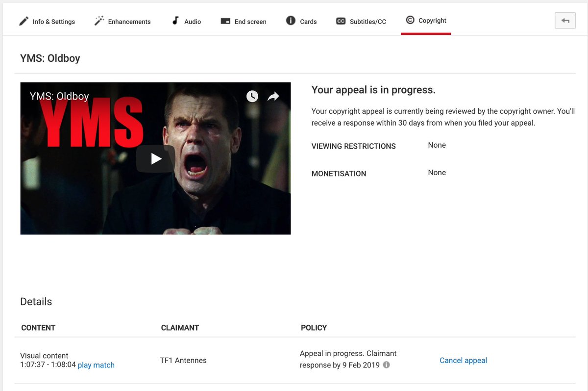The height and width of the screenshot is (391, 588).
Task: Click the CLAIMANT column header
Action: pyautogui.click(x=180, y=328)
